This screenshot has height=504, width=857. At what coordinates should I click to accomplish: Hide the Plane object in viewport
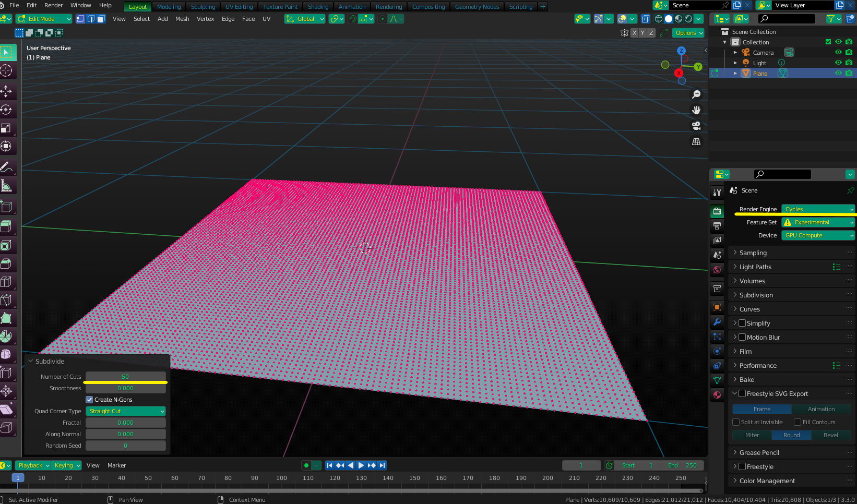pos(838,73)
